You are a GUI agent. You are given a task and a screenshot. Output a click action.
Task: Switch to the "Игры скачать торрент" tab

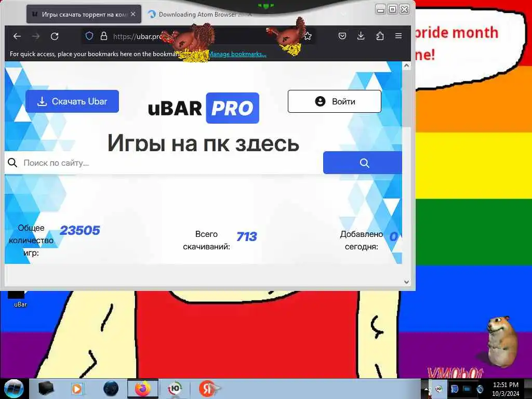tap(84, 14)
